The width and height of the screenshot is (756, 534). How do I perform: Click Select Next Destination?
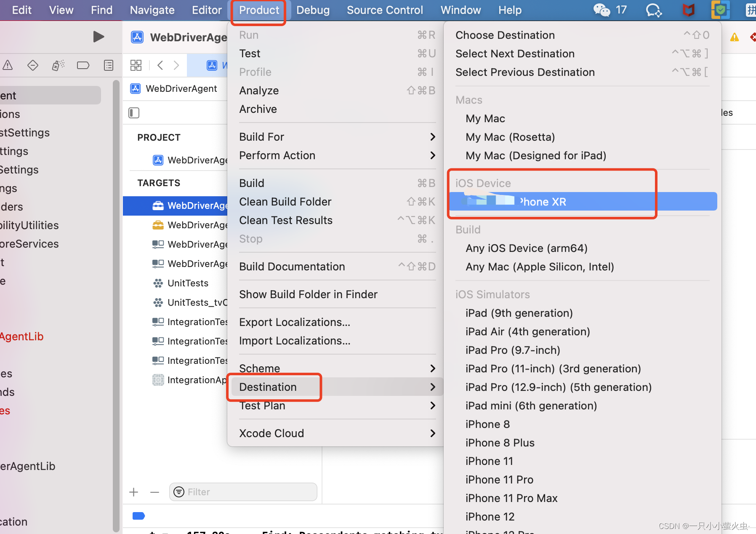click(583, 53)
